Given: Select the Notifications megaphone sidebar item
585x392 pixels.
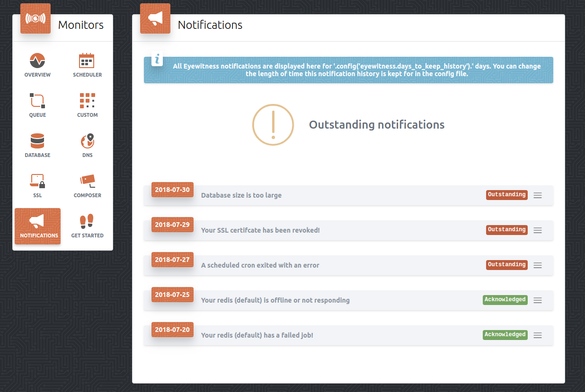Looking at the screenshot, I should pyautogui.click(x=37, y=226).
